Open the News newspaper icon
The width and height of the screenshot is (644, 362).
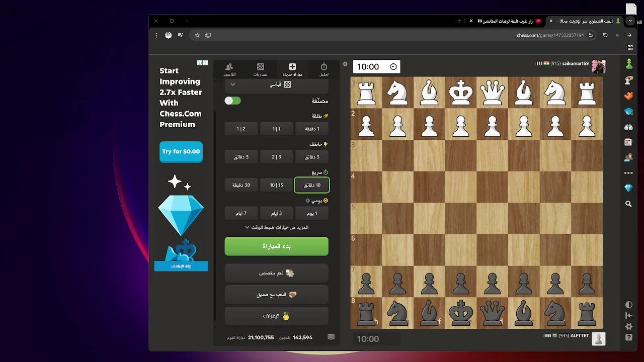[x=628, y=142]
